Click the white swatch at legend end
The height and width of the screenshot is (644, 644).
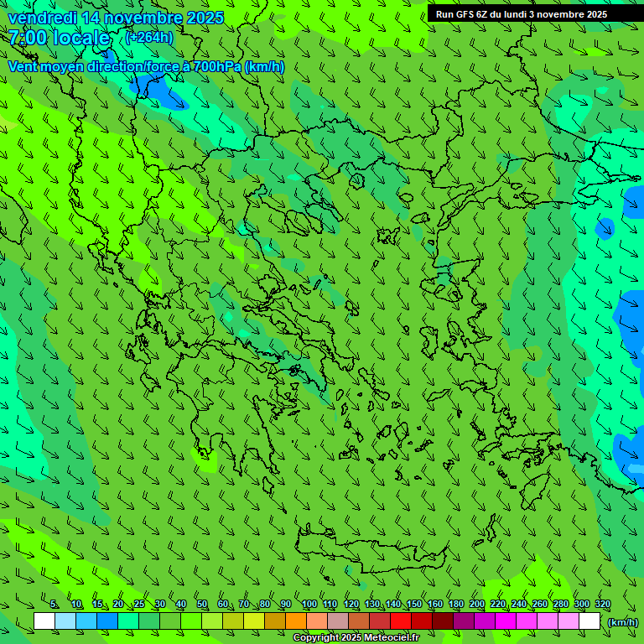pyautogui.click(x=589, y=621)
